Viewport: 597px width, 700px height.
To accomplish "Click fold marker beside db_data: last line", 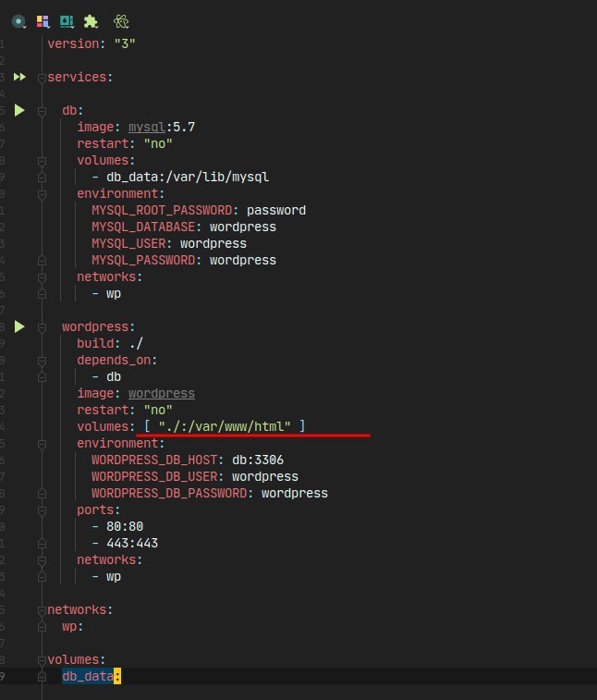I will (x=42, y=677).
